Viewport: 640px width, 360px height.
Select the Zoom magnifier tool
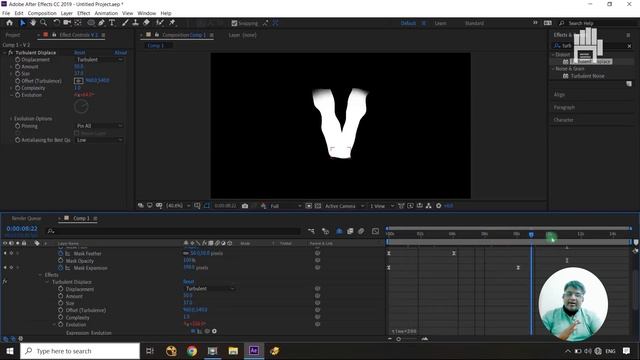click(43, 23)
